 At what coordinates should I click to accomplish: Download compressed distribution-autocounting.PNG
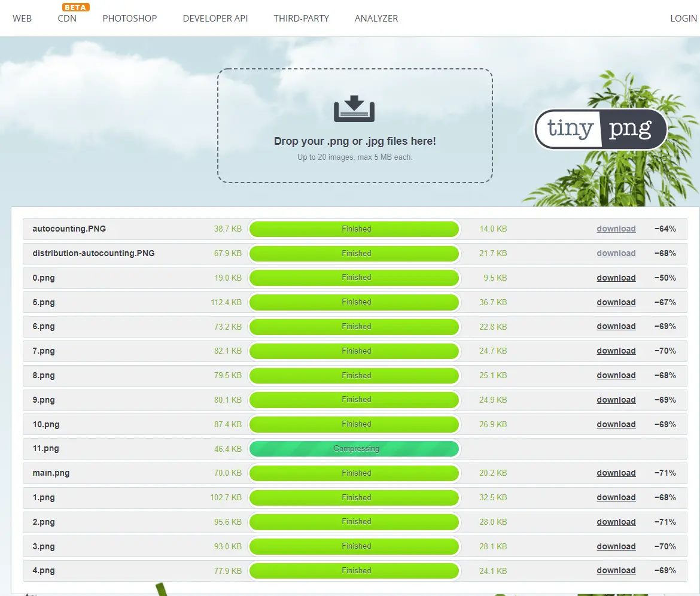(x=616, y=253)
